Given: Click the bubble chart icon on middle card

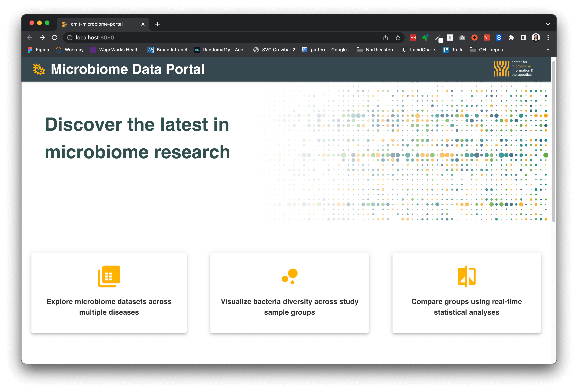Looking at the screenshot, I should (290, 276).
